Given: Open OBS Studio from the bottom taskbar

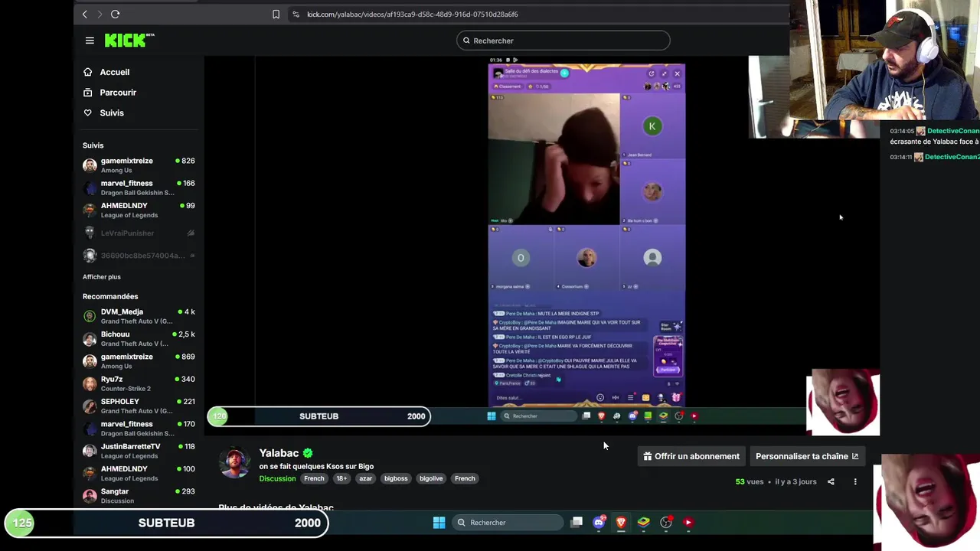Looking at the screenshot, I should point(666,523).
